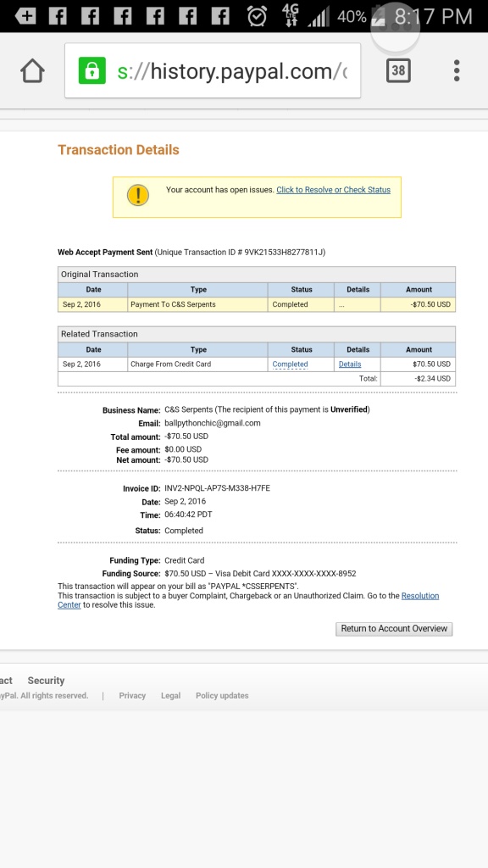Screen dimensions: 488x868
Task: Tap the green secure padlock icon
Action: [x=91, y=71]
